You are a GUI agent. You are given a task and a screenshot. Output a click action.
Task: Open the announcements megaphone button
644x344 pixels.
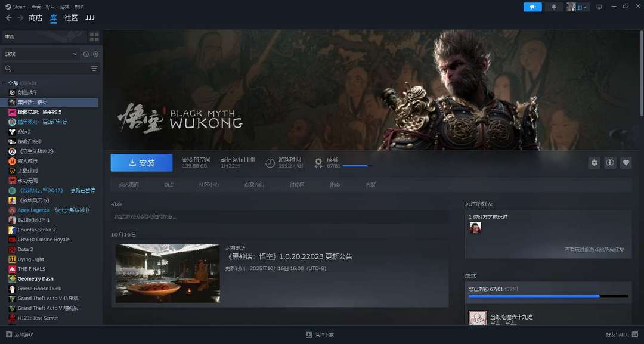pyautogui.click(x=532, y=7)
